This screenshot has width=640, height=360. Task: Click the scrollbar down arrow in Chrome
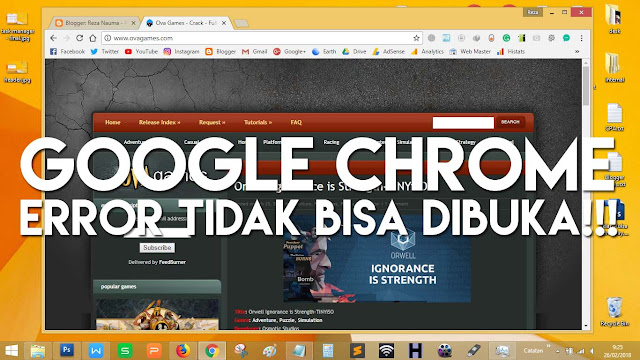point(586,326)
